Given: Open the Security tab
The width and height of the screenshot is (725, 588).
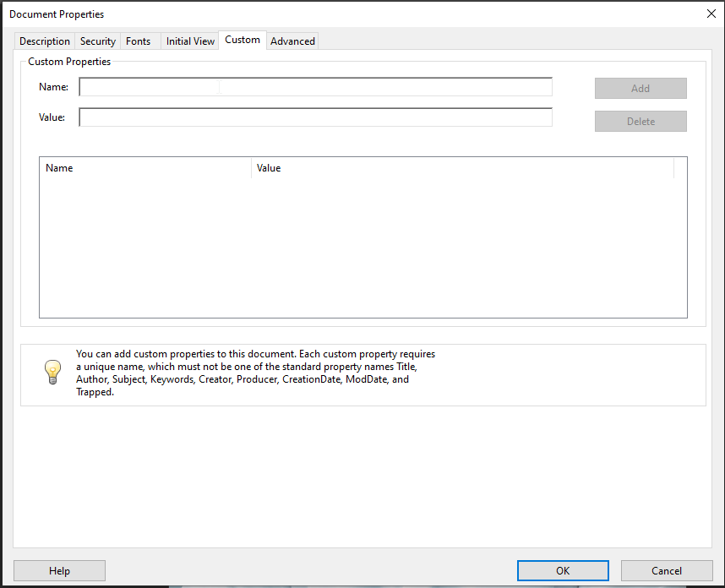Looking at the screenshot, I should 98,41.
